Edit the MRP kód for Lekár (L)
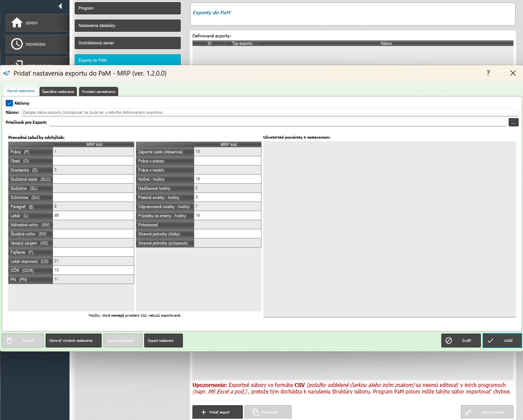 click(x=93, y=215)
